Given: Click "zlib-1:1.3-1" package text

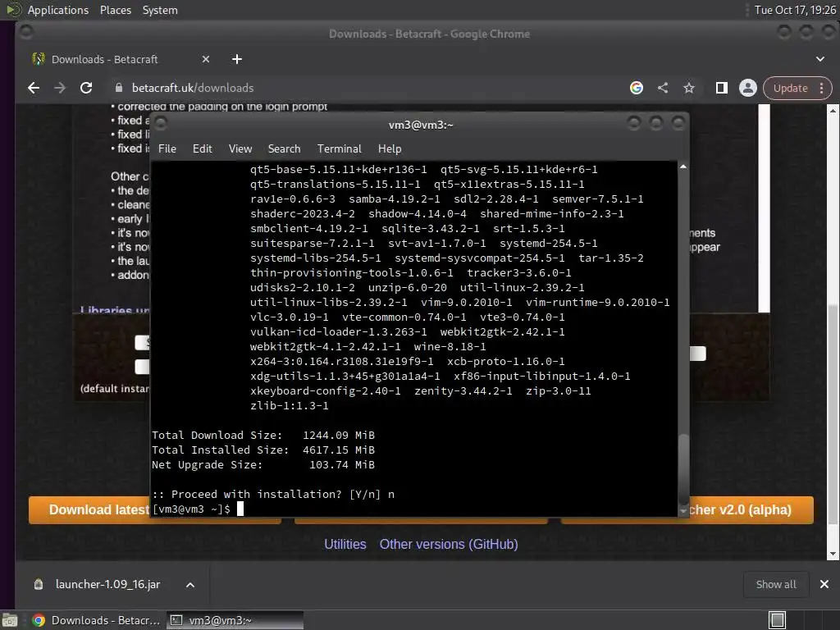Looking at the screenshot, I should [290, 405].
